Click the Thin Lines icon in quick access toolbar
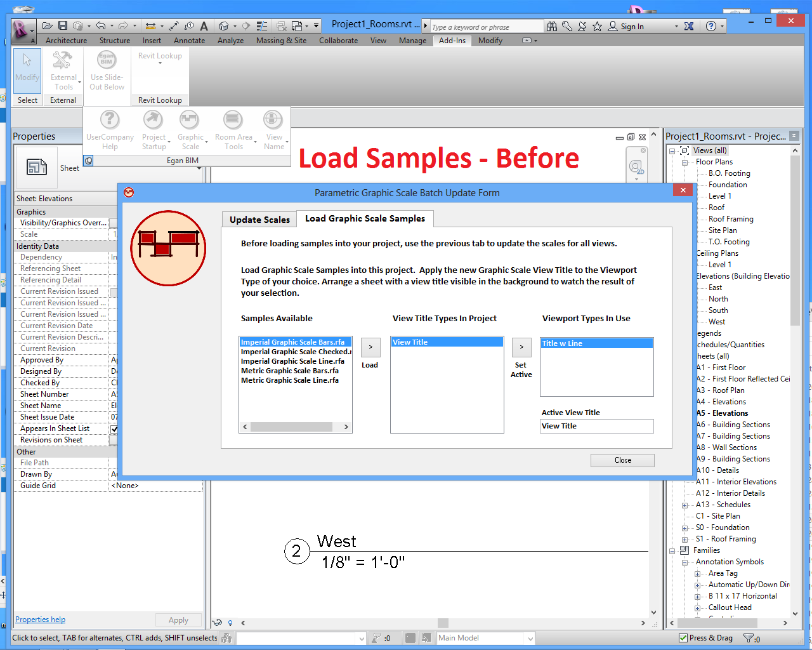812x650 pixels. (x=262, y=26)
